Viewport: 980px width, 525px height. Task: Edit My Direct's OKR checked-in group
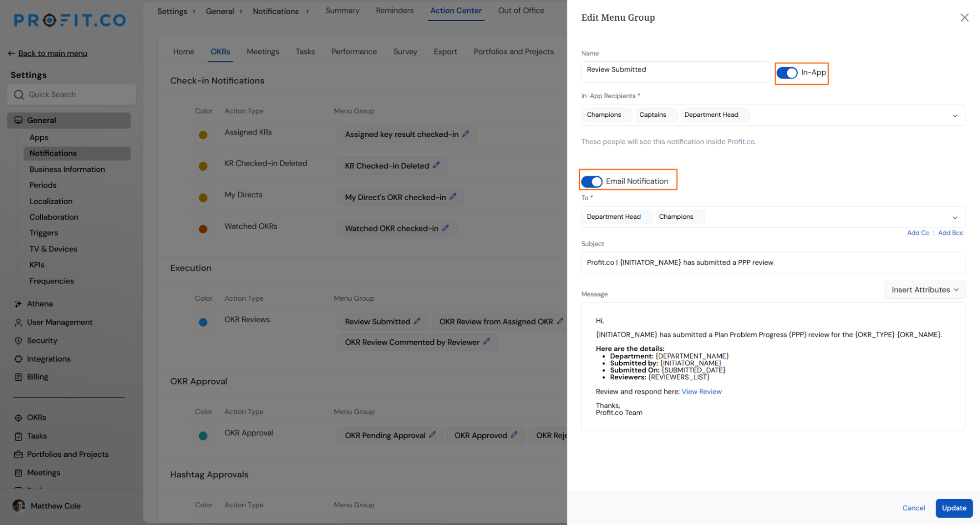[452, 197]
